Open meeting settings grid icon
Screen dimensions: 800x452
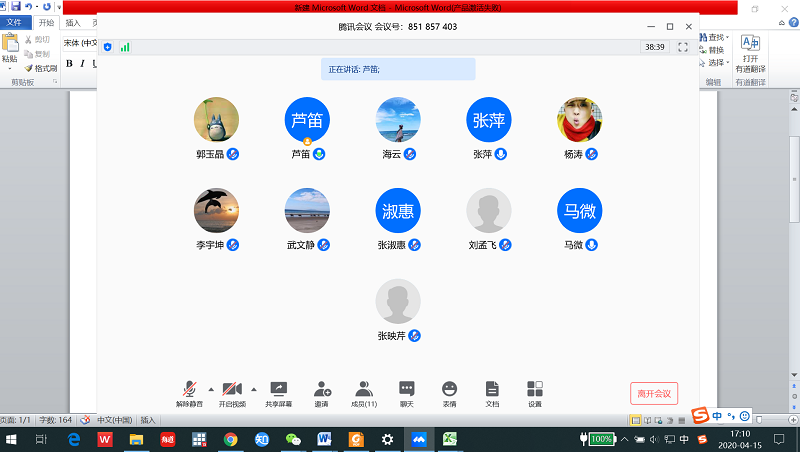click(535, 394)
